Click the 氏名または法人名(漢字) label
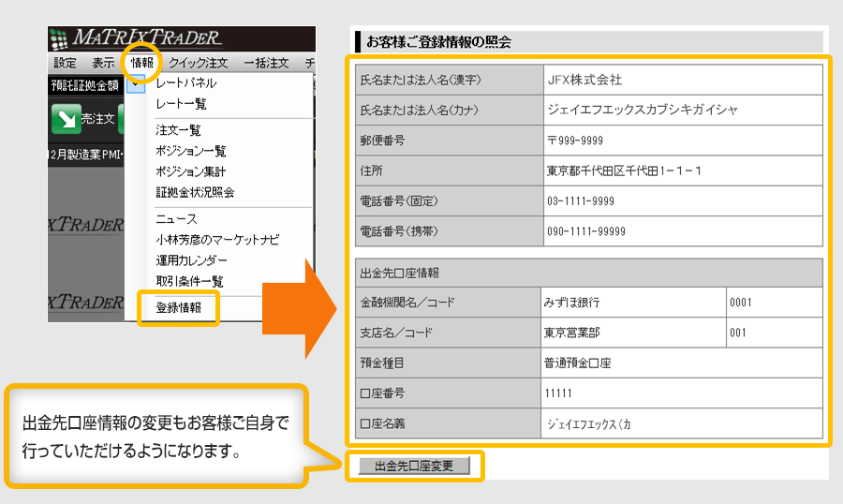Screen dimensions: 843x504 pos(421,81)
